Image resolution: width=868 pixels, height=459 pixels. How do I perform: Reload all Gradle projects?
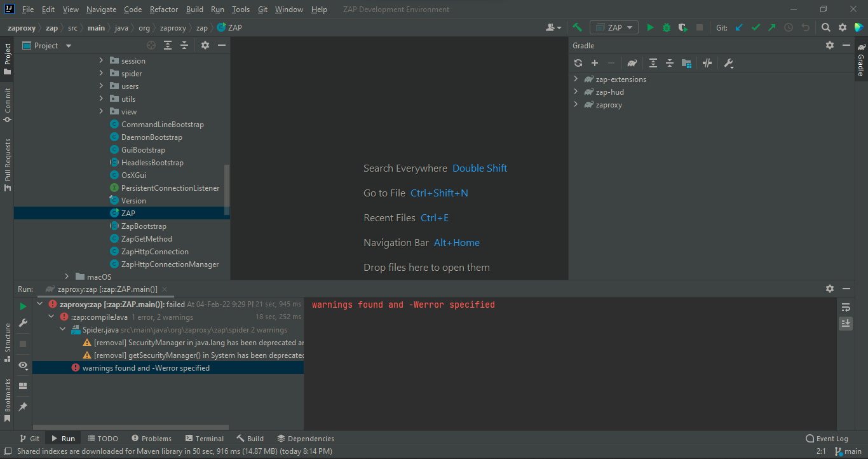pos(578,63)
